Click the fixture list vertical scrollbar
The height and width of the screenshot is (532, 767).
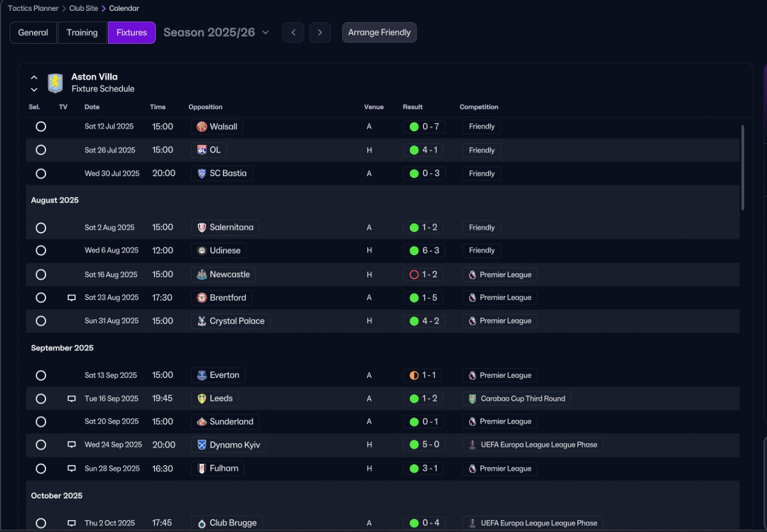click(x=743, y=167)
